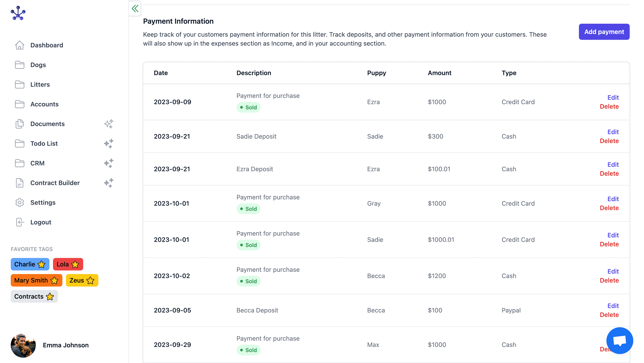Toggle the star on the Contracts tag
This screenshot has width=644, height=363.
point(49,297)
